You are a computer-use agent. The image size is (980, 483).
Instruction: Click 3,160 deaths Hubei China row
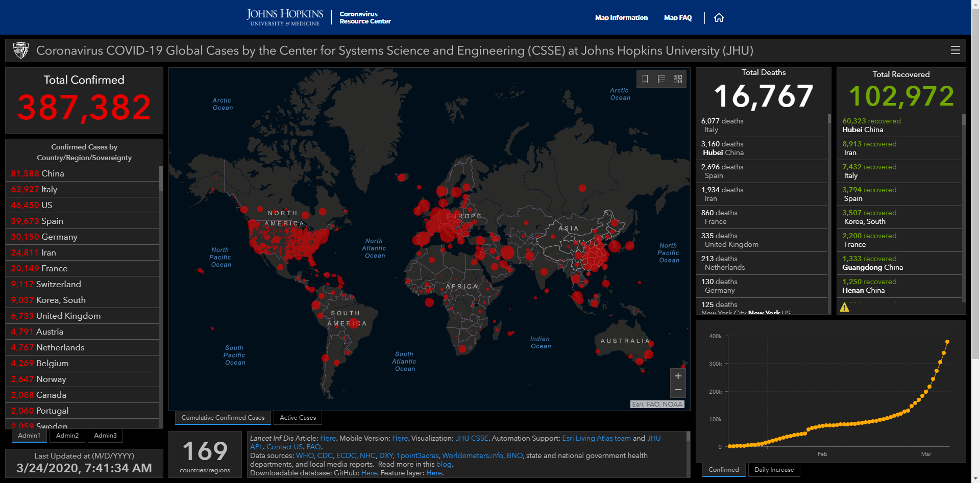tap(762, 148)
